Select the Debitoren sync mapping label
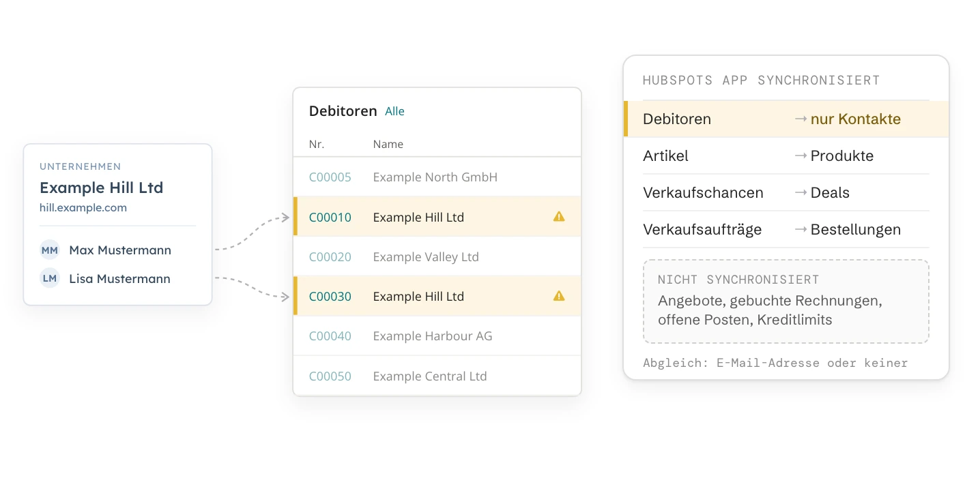This screenshot has width=980, height=491. (677, 119)
